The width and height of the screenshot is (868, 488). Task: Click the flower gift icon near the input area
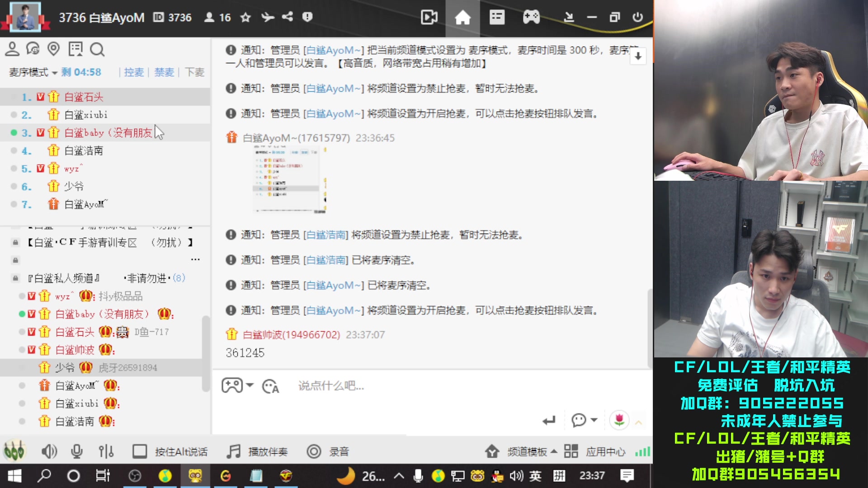[619, 420]
